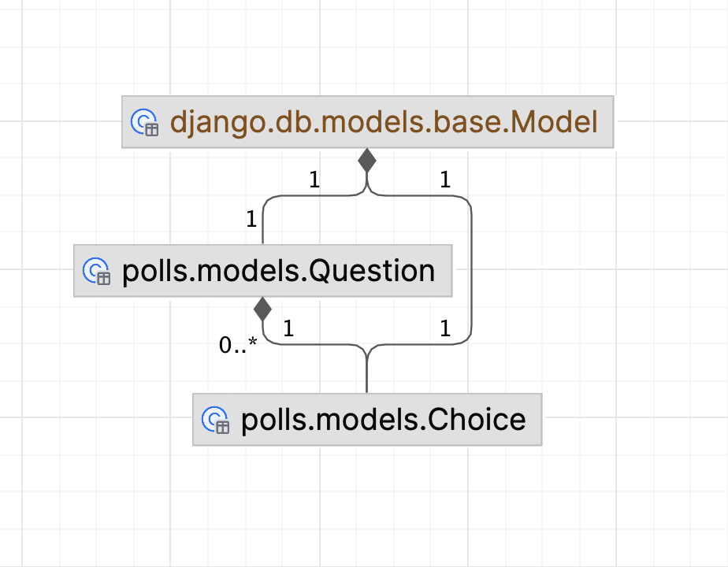The width and height of the screenshot is (728, 567).
Task: Select the vertical edge entering Question's top
Action: coord(262,226)
